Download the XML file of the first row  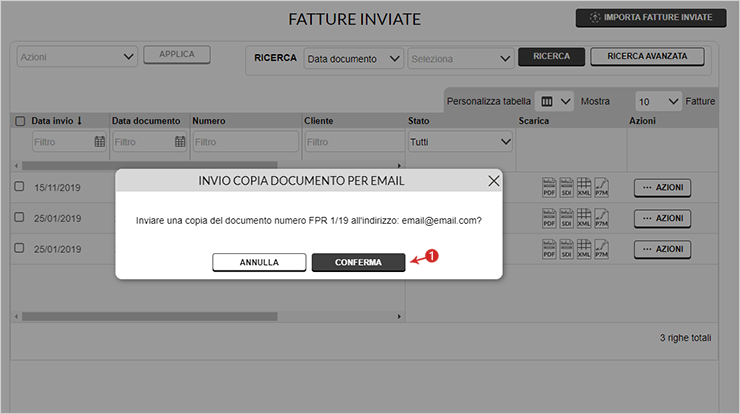(584, 187)
